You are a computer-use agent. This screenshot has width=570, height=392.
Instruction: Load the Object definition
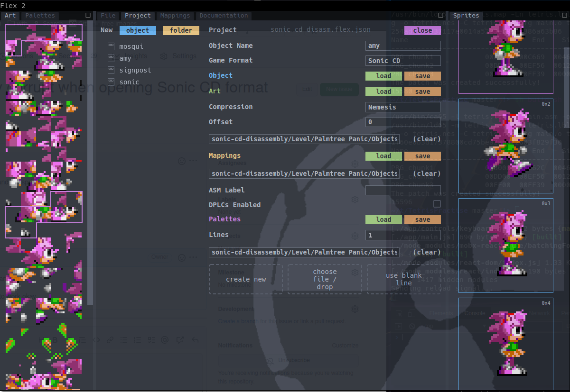[x=383, y=76]
